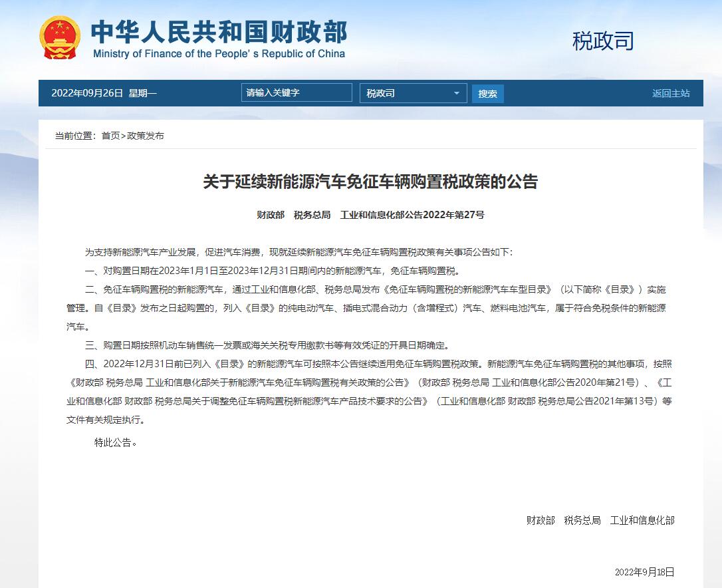
Task: Click the arrow on the department selector
Action: point(457,93)
